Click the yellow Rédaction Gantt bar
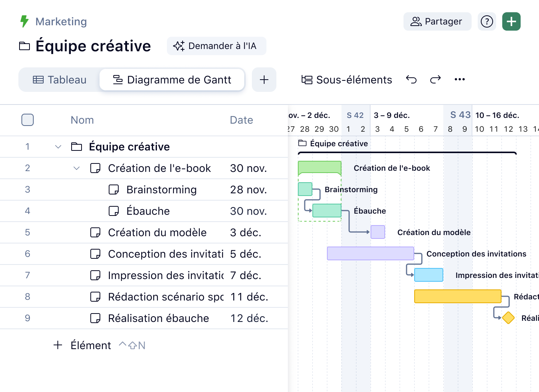 (458, 296)
